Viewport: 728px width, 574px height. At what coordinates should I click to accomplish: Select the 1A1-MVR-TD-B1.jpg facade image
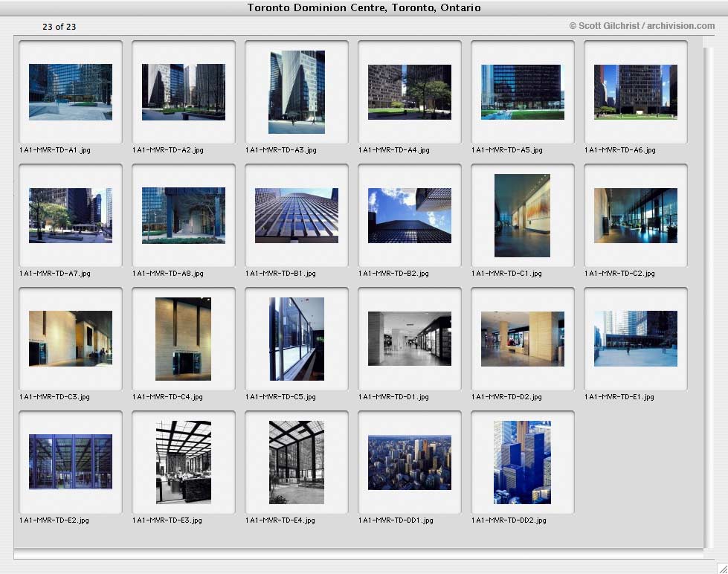coord(297,216)
